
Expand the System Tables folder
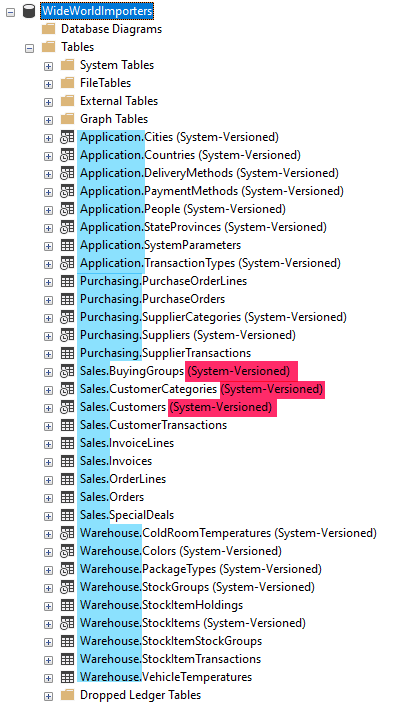[48, 66]
